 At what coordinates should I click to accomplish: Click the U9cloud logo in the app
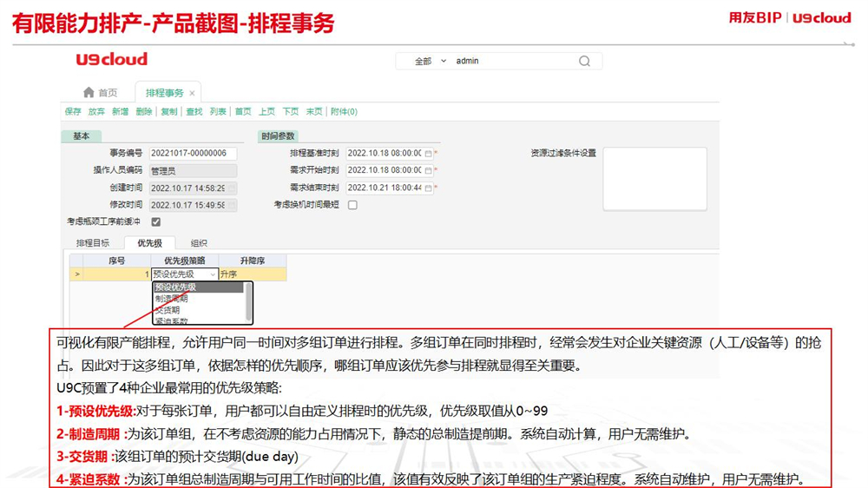coord(112,59)
